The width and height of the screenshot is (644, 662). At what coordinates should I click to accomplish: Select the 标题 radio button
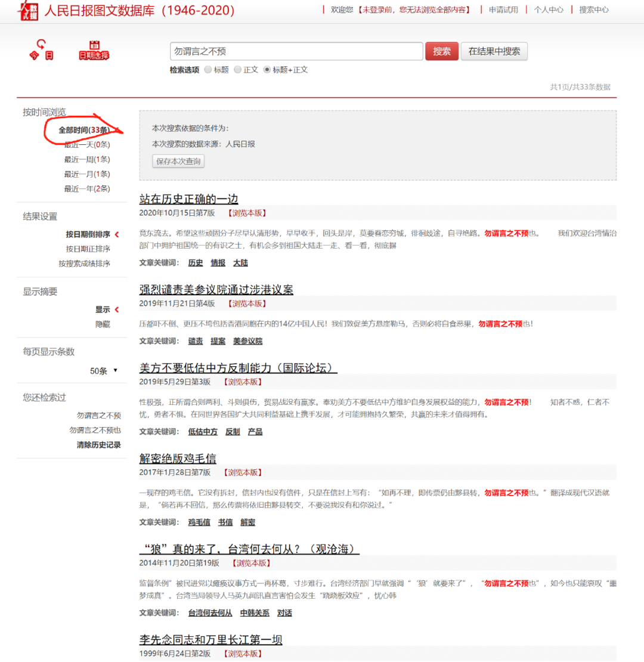[x=208, y=70]
